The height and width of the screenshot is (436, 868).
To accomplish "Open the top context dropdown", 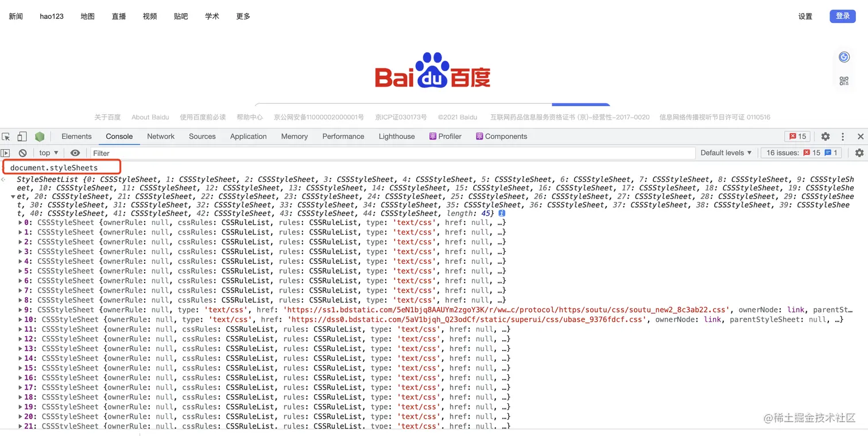I will click(48, 153).
